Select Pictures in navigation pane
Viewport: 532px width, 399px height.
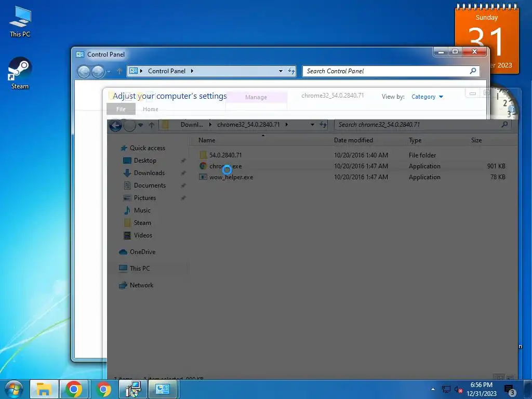pyautogui.click(x=145, y=198)
